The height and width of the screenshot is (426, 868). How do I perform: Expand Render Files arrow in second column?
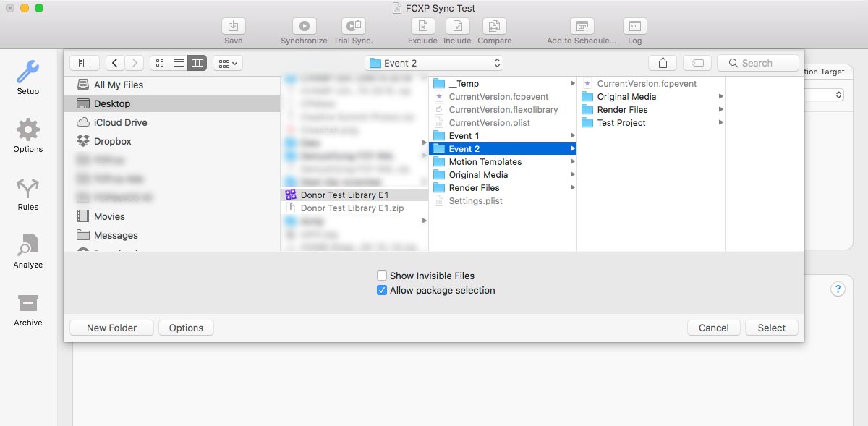pyautogui.click(x=572, y=187)
